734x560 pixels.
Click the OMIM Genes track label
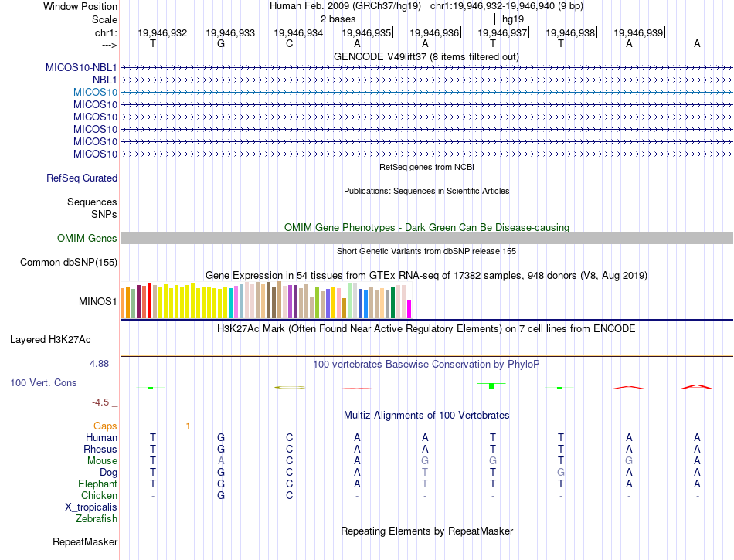click(87, 239)
